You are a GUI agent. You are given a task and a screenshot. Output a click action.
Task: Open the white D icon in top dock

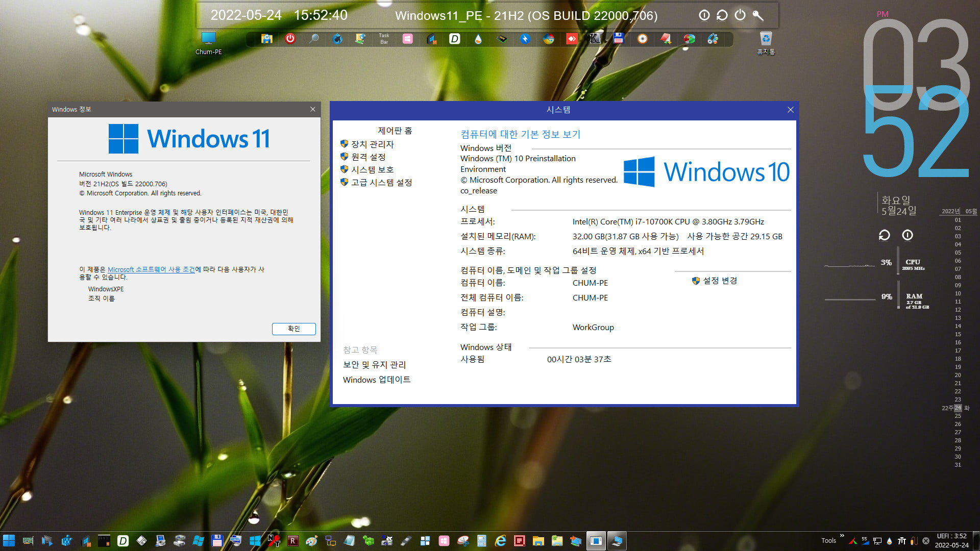tap(454, 39)
